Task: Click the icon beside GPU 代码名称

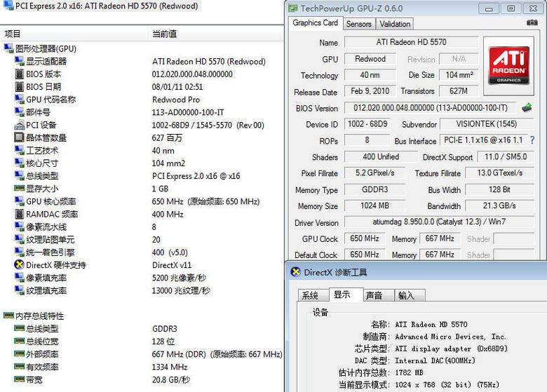Action: point(19,99)
